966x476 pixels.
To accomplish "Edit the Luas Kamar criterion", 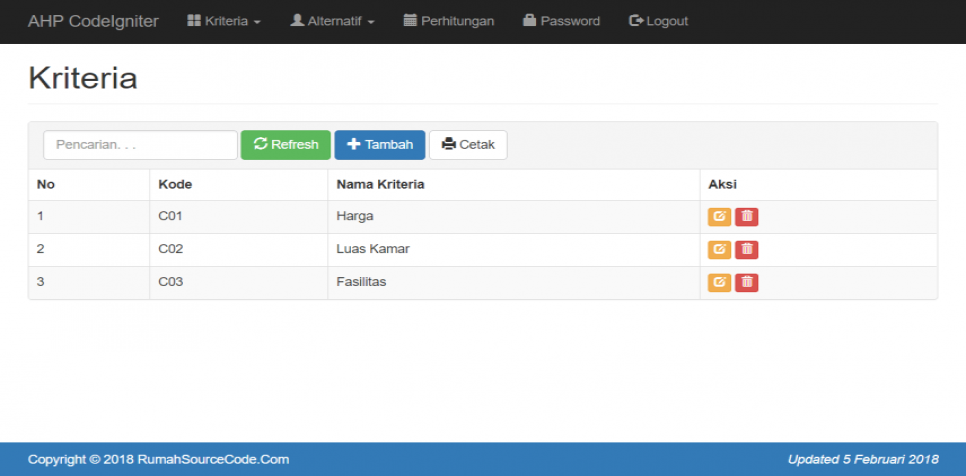I will [719, 250].
